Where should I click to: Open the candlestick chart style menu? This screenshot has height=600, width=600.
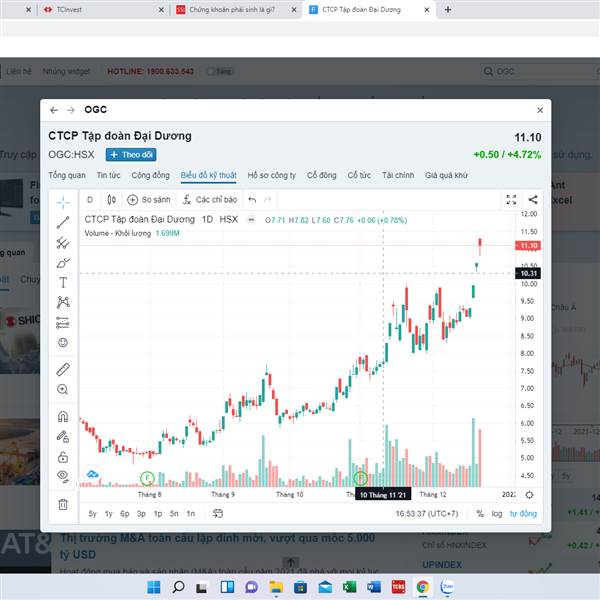pyautogui.click(x=111, y=200)
